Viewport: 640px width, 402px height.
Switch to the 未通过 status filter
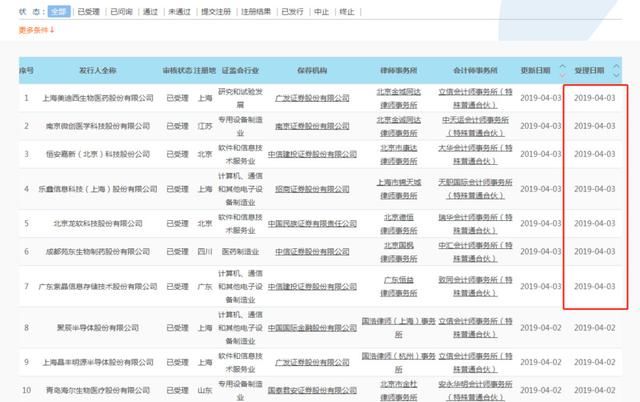click(x=179, y=12)
